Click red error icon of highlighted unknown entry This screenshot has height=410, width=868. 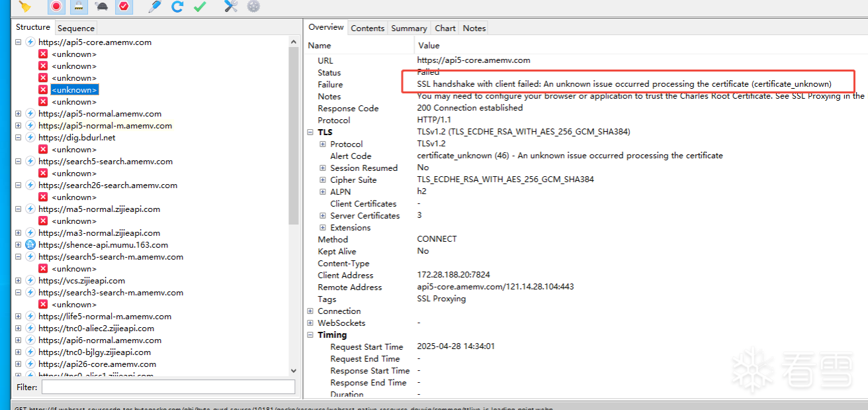point(43,89)
